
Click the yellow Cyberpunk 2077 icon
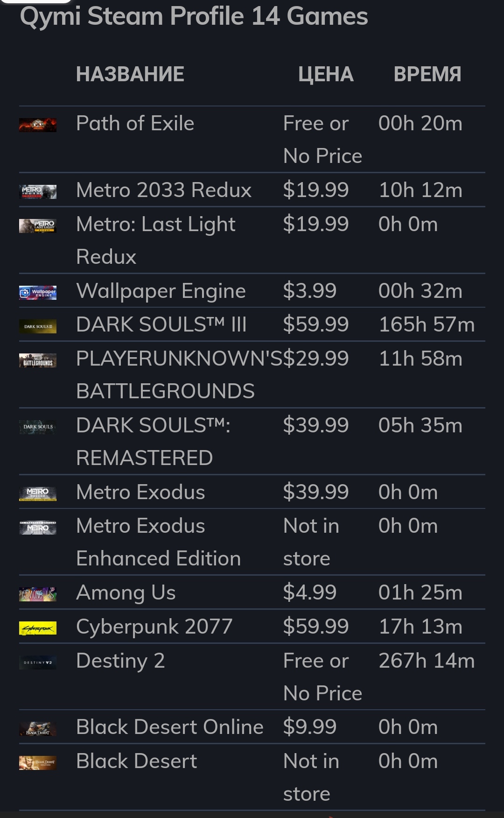(x=38, y=628)
